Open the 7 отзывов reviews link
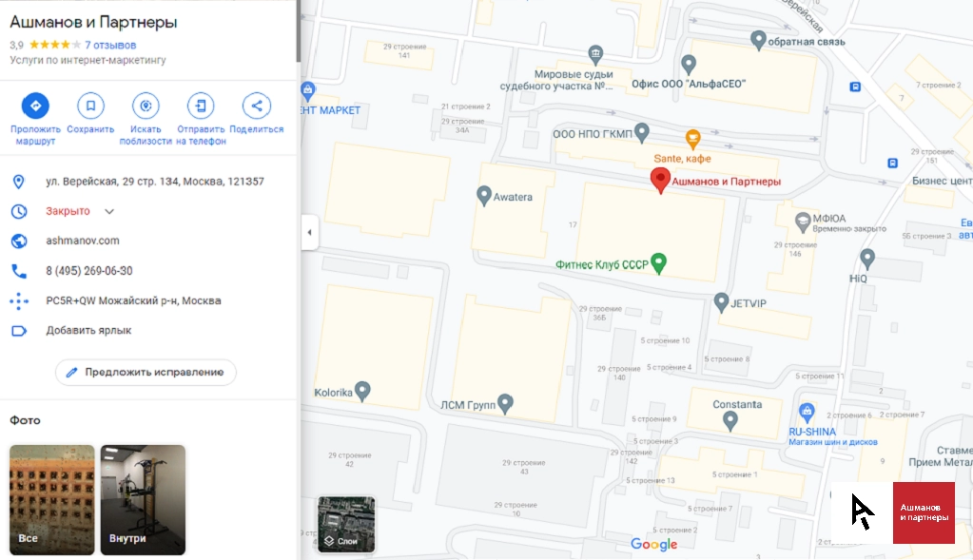Screen dimensions: 973x560 pos(110,45)
